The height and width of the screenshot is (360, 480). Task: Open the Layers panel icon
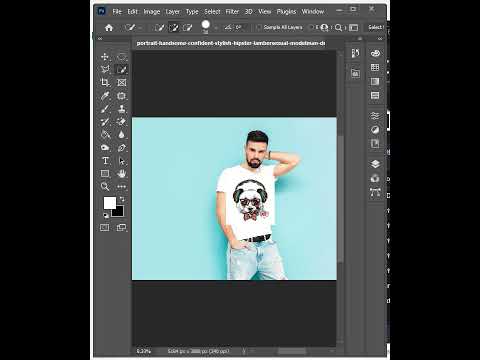pyautogui.click(x=375, y=164)
